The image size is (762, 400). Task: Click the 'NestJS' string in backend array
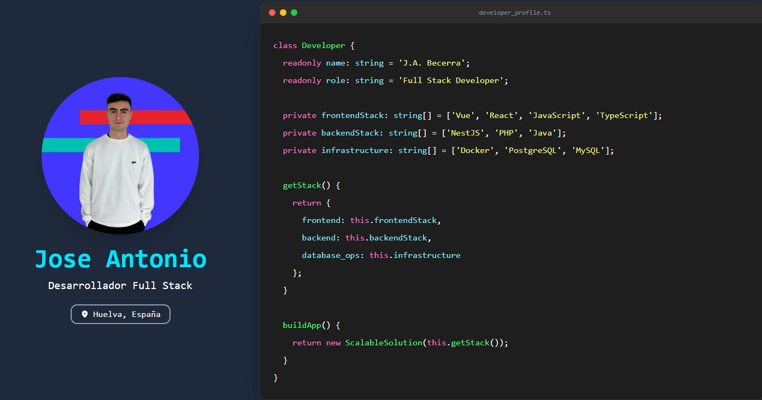[x=466, y=133]
